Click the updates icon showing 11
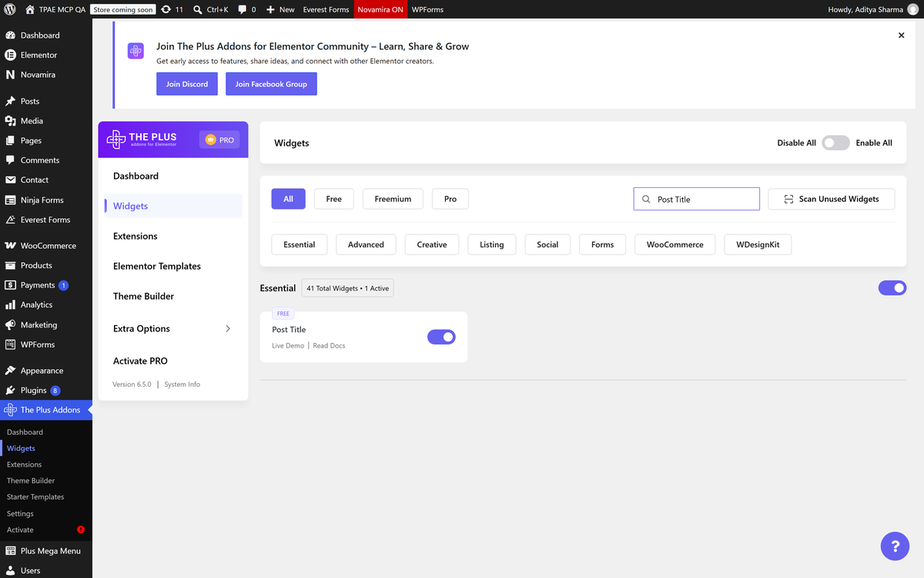Image resolution: width=924 pixels, height=578 pixels. pos(166,9)
